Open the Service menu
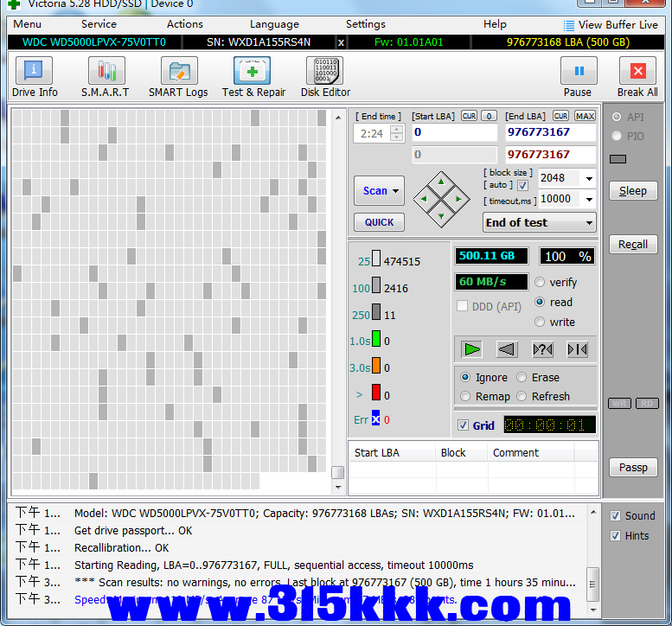This screenshot has width=672, height=626. pos(99,24)
